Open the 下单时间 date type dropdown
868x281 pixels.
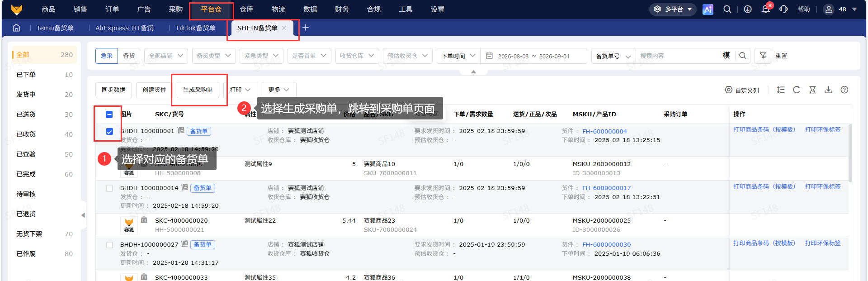(x=458, y=56)
